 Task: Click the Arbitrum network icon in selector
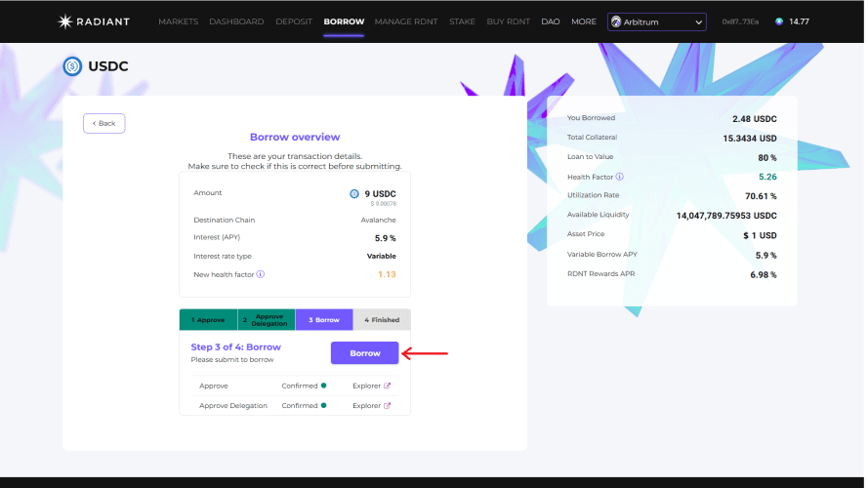pos(616,21)
